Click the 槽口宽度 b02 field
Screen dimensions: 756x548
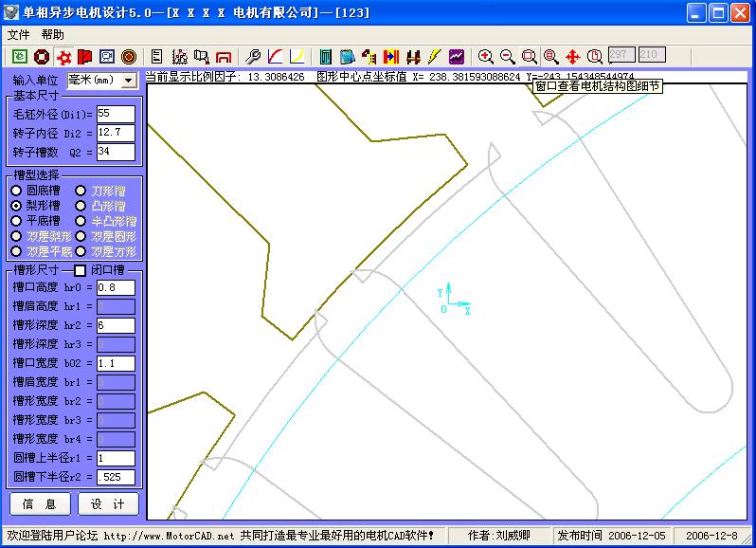coord(116,363)
